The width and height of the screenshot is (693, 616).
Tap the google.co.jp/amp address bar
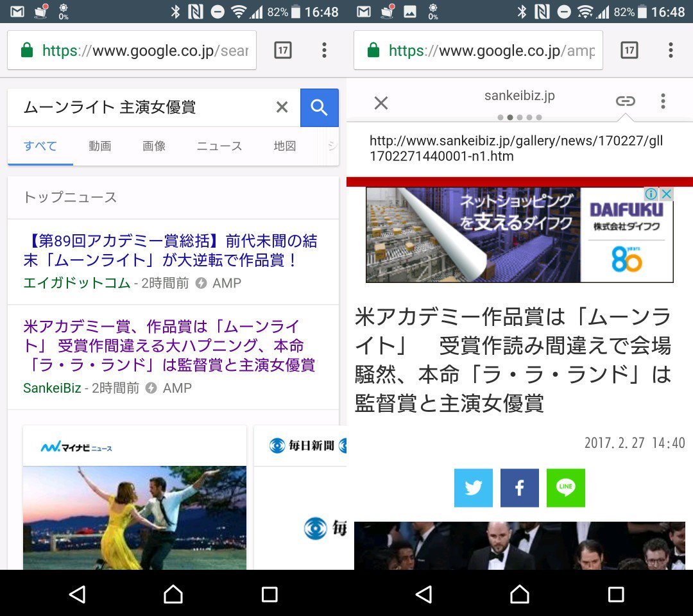pos(478,51)
